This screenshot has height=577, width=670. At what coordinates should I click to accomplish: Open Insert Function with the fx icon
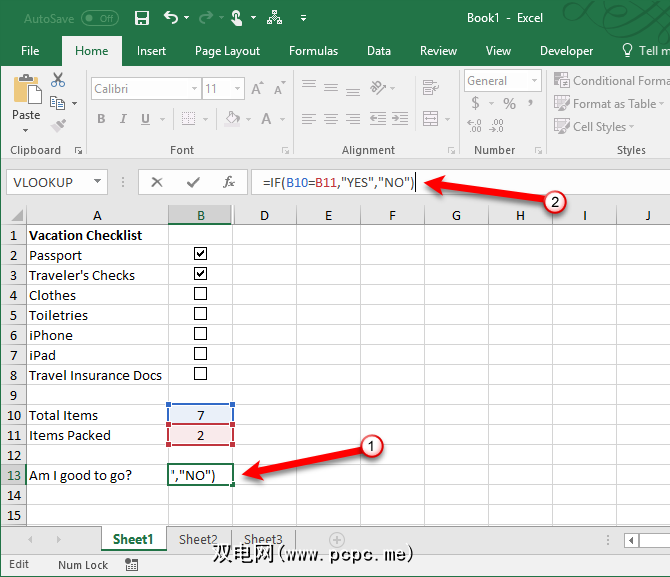[x=228, y=182]
